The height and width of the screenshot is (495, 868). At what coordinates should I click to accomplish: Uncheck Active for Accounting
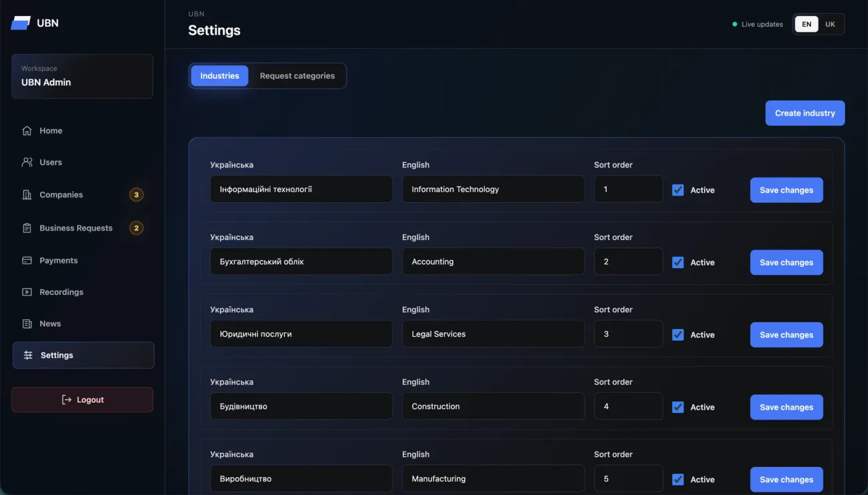(678, 262)
